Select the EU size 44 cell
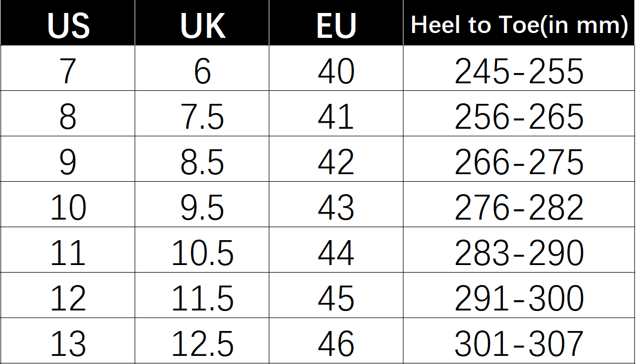The height and width of the screenshot is (364, 636). tap(336, 250)
